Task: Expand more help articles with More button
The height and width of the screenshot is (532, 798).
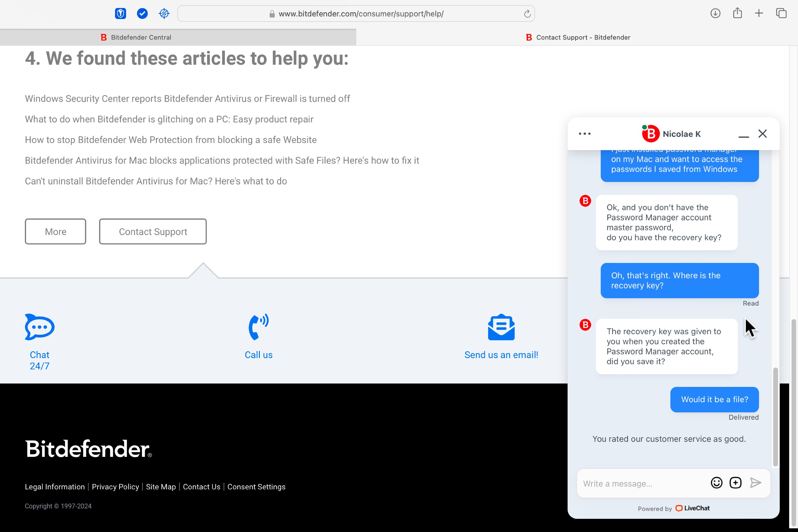Action: point(55,232)
